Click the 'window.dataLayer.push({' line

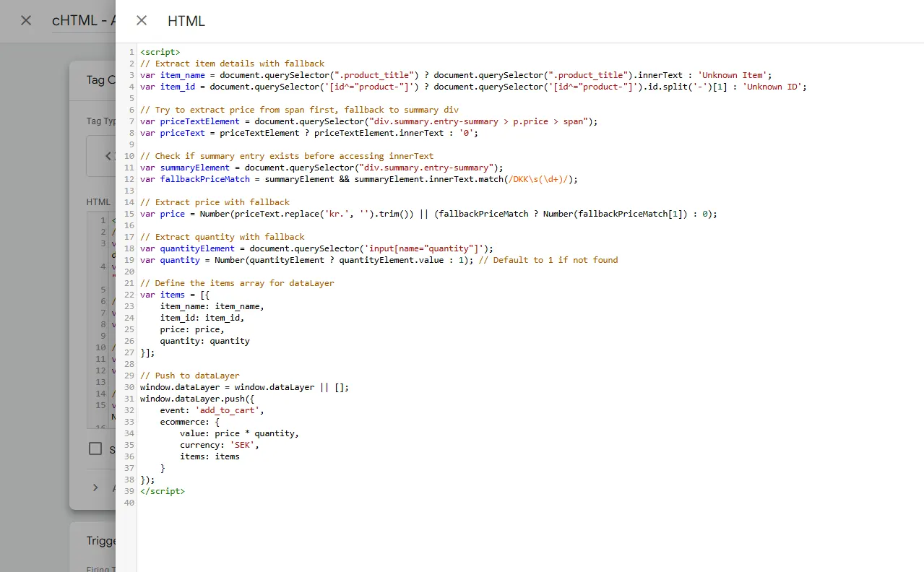coord(197,399)
